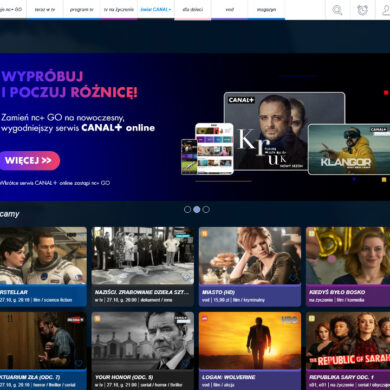Image resolution: width=390 pixels, height=390 pixels.
Task: Click 'Wypróbuj i poczuj różnicę!' headline
Action: pos(69,84)
